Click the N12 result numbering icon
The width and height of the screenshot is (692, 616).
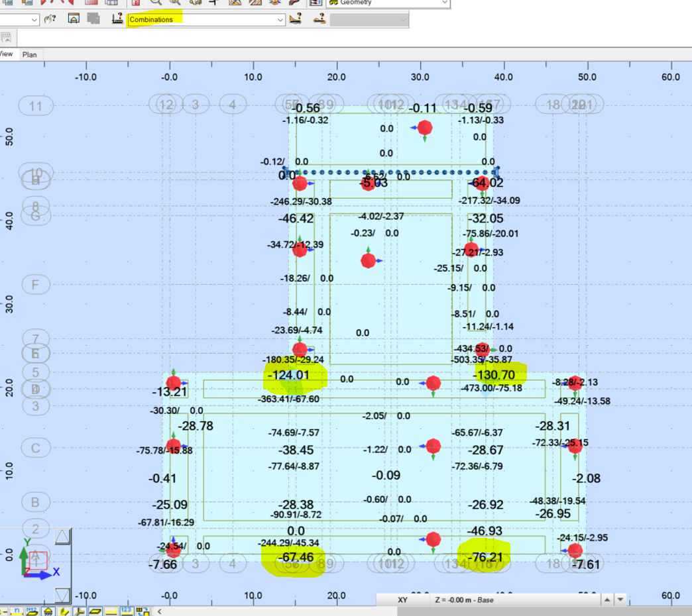point(32,611)
